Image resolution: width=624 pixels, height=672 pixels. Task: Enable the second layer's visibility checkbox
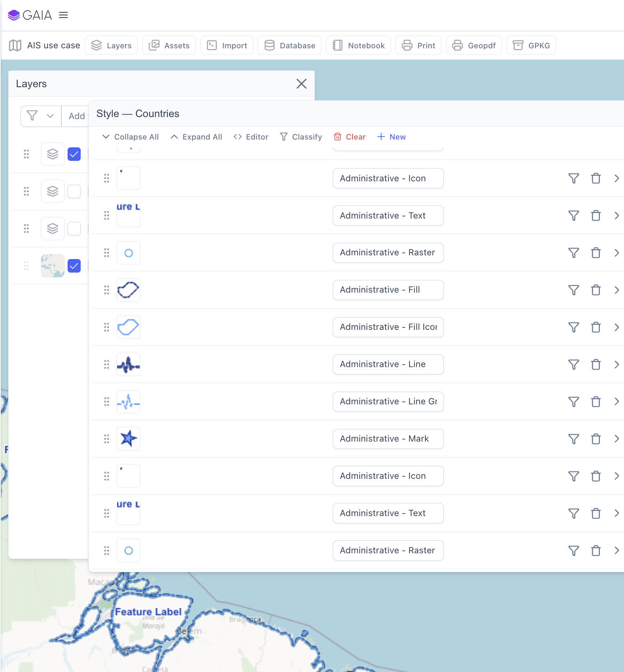[74, 192]
